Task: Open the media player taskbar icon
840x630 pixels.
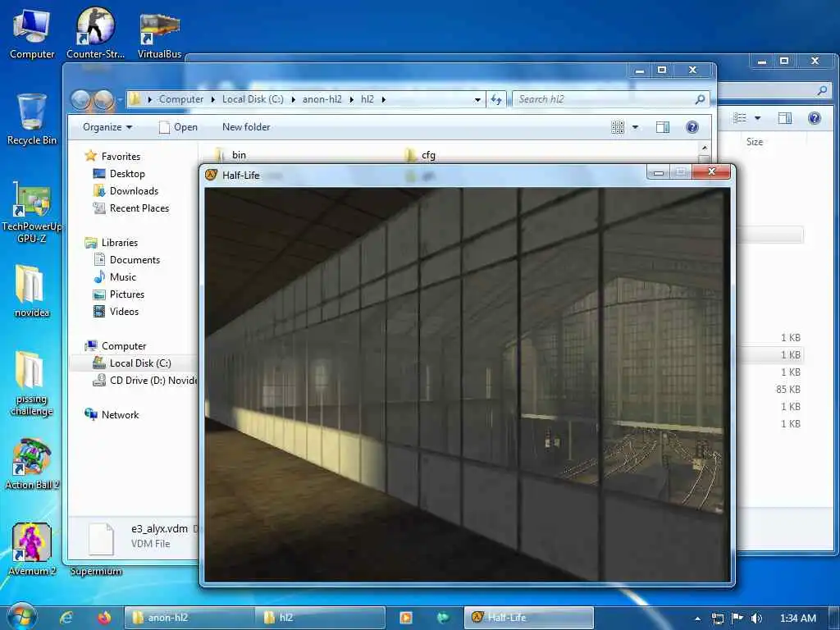Action: tap(405, 618)
